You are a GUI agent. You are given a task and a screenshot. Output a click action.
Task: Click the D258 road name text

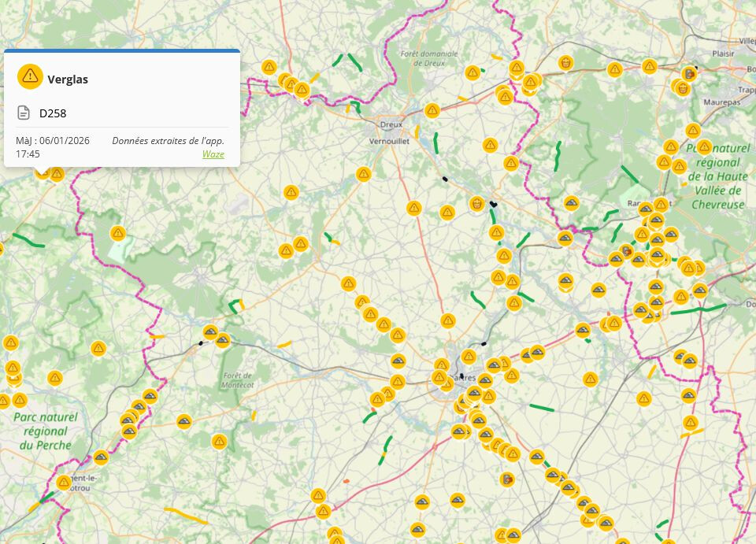click(53, 113)
